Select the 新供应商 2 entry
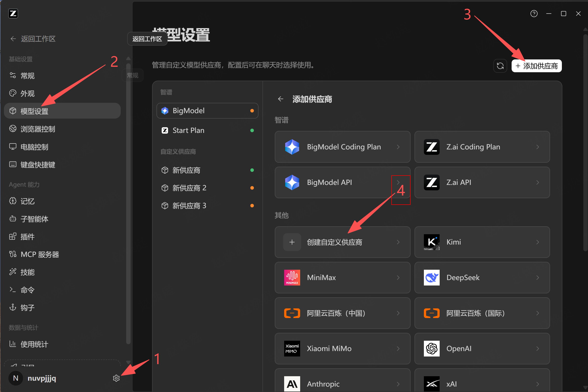 [x=208, y=188]
